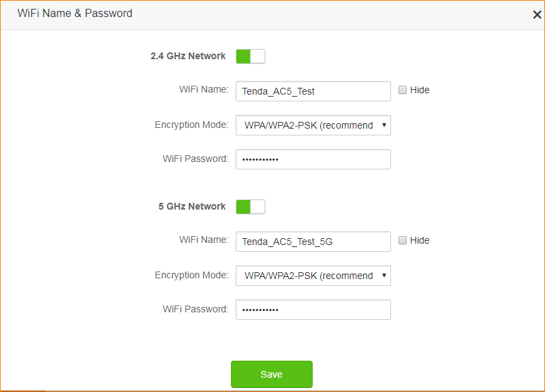Toggle the 2.4 GHz Network switch
Viewport: 545px width, 392px height.
click(250, 56)
